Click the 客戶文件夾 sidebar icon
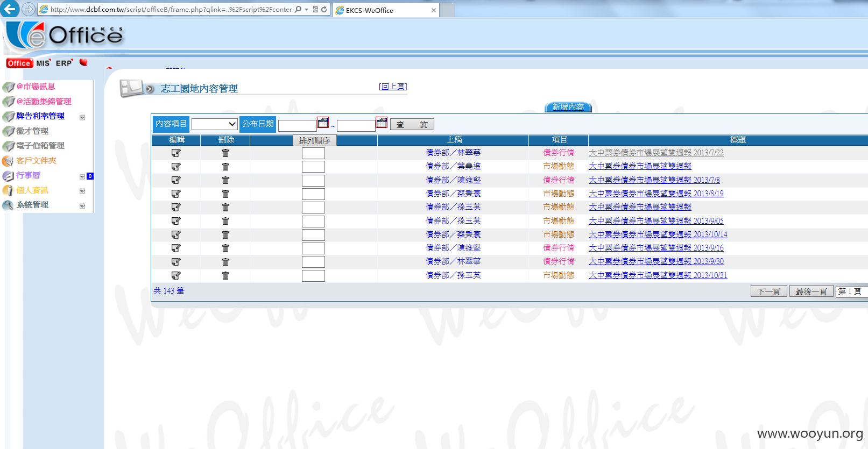 [x=8, y=161]
